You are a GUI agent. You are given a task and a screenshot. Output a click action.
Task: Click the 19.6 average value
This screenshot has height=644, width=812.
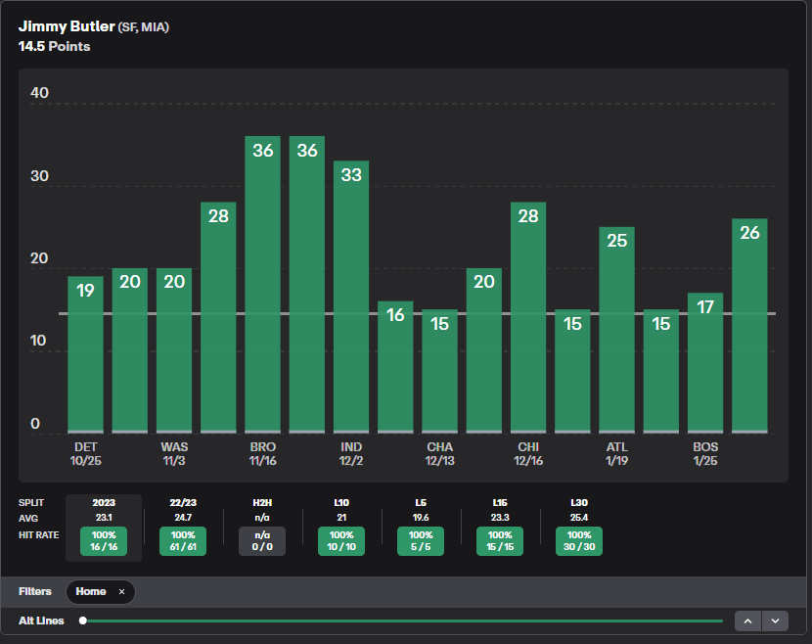coord(421,518)
